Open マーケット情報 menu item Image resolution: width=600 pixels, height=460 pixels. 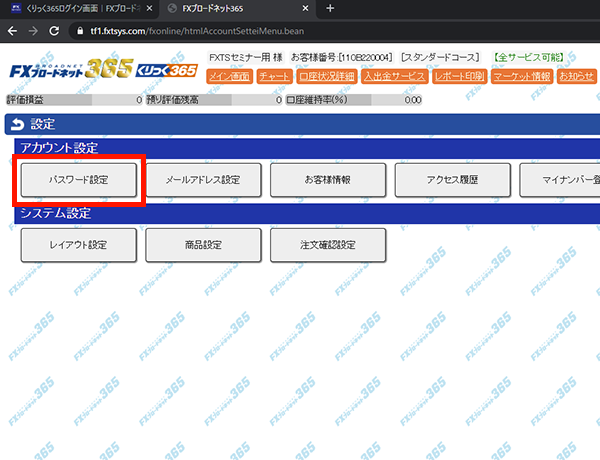[x=521, y=76]
